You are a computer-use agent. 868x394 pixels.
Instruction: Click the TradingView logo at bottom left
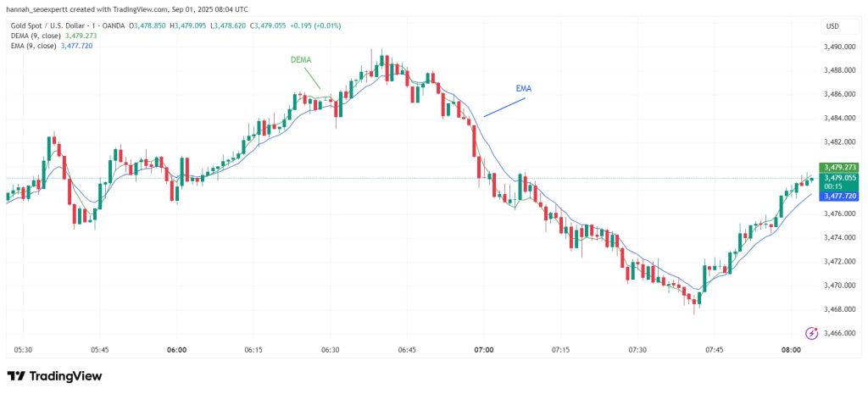pos(54,376)
